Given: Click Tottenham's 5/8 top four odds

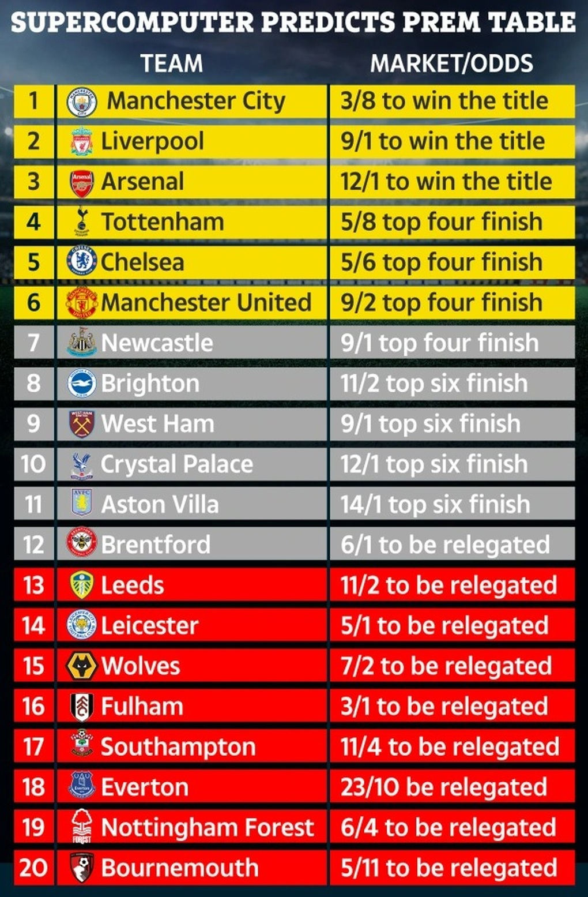Looking at the screenshot, I should tap(441, 222).
